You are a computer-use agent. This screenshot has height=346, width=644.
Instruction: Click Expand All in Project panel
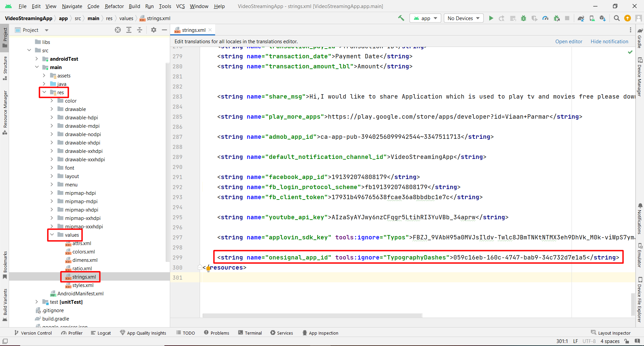129,30
